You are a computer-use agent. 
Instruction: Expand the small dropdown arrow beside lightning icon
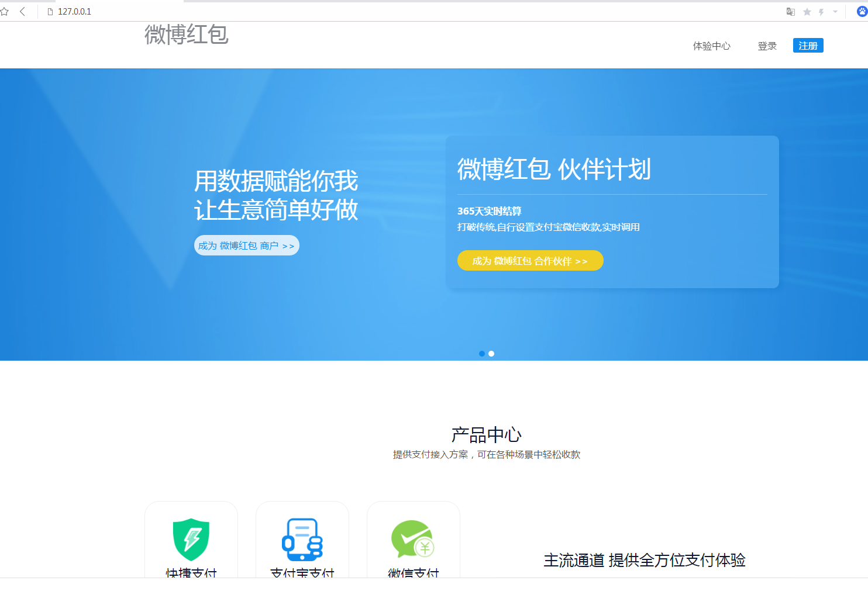tap(835, 12)
